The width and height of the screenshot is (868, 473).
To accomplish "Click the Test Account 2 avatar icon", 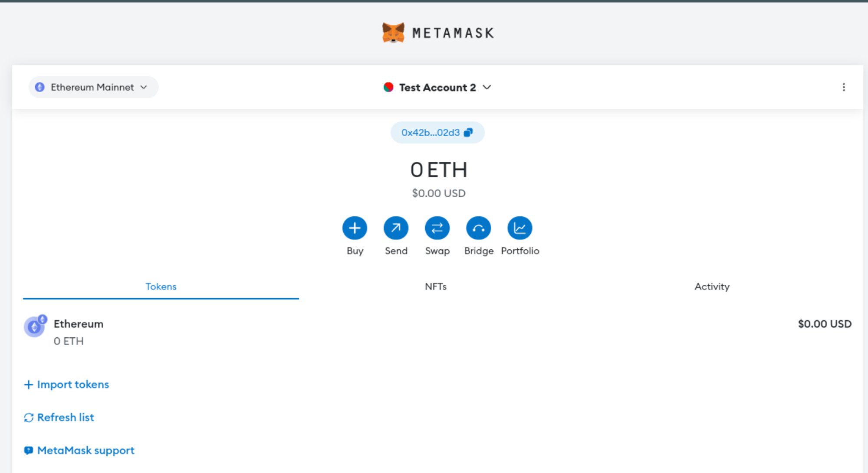I will click(388, 87).
